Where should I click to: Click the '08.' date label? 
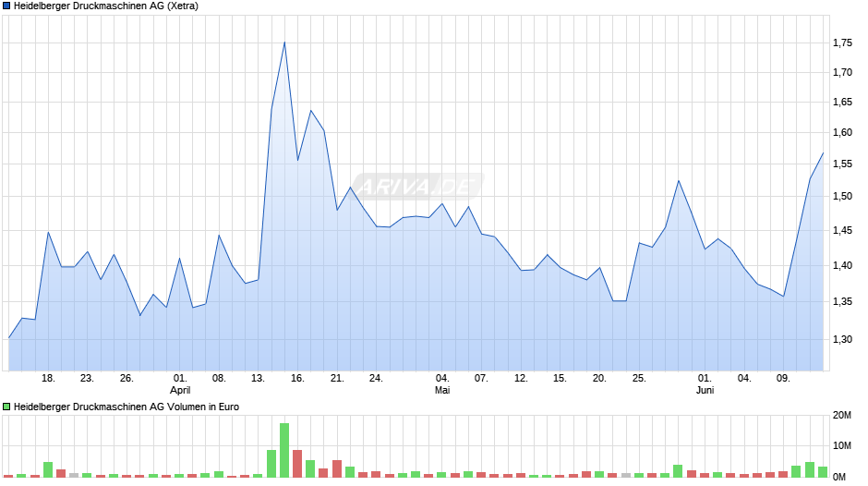tap(219, 379)
